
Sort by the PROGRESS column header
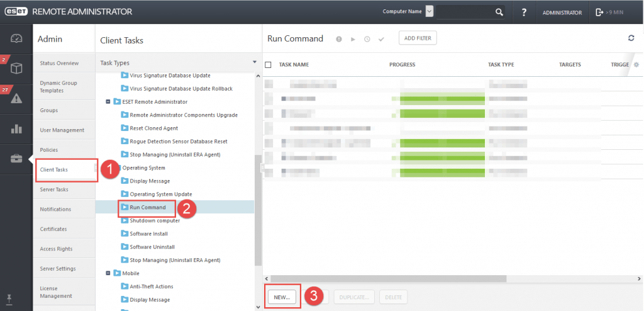coord(402,65)
